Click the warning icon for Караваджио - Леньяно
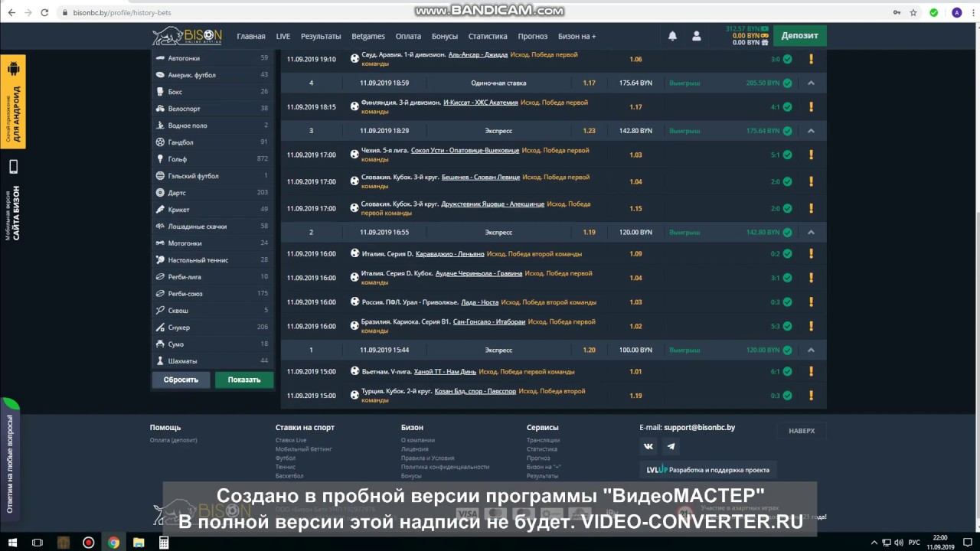 coord(811,253)
